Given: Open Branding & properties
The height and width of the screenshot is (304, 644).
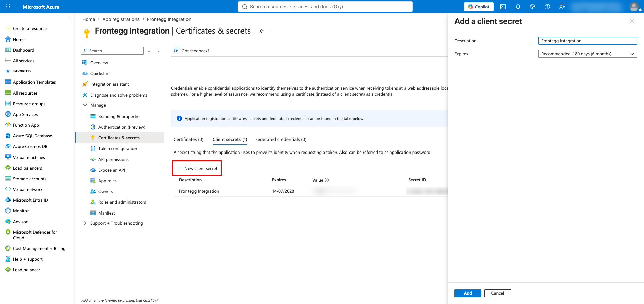Looking at the screenshot, I should (x=120, y=116).
